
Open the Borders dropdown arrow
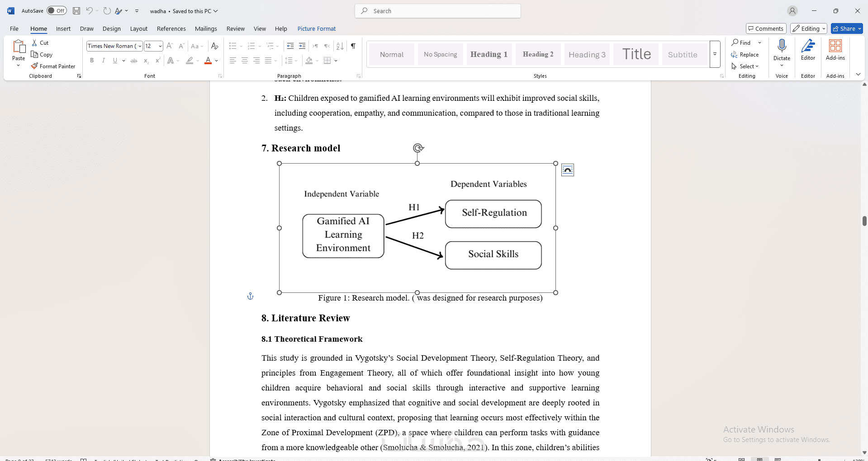(x=336, y=61)
